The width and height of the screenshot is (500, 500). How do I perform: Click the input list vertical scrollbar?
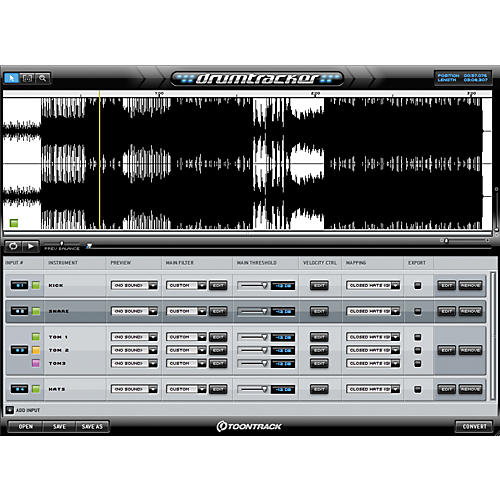pyautogui.click(x=493, y=336)
